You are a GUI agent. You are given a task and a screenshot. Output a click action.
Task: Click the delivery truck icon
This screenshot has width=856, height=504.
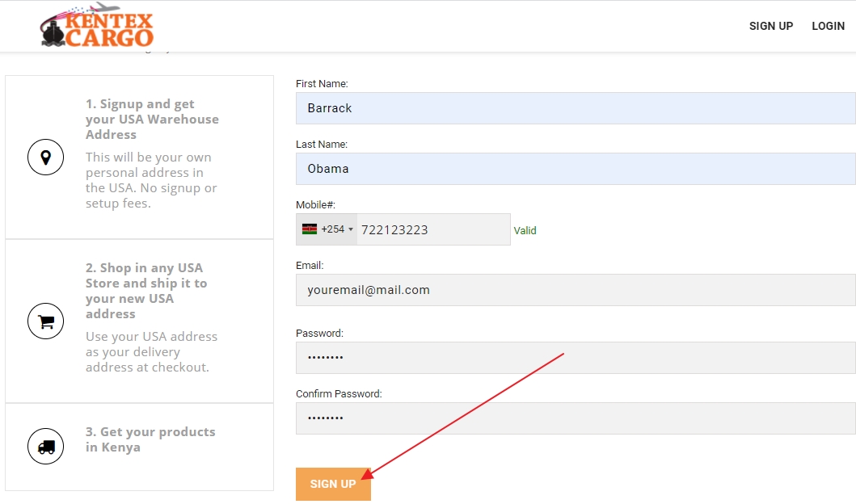tap(45, 447)
